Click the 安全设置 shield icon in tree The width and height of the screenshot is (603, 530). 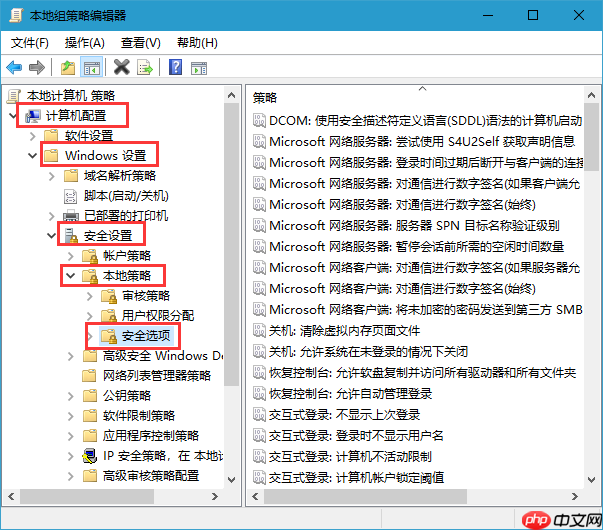tap(71, 236)
